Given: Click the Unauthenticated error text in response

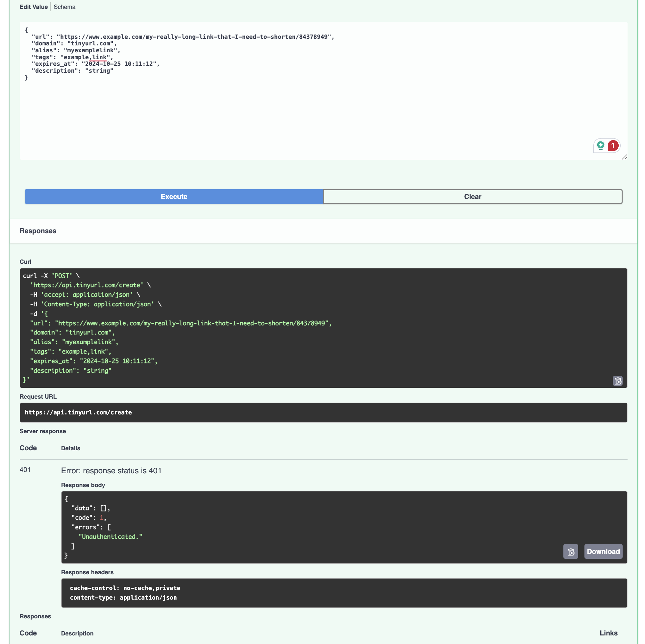Looking at the screenshot, I should (x=110, y=536).
